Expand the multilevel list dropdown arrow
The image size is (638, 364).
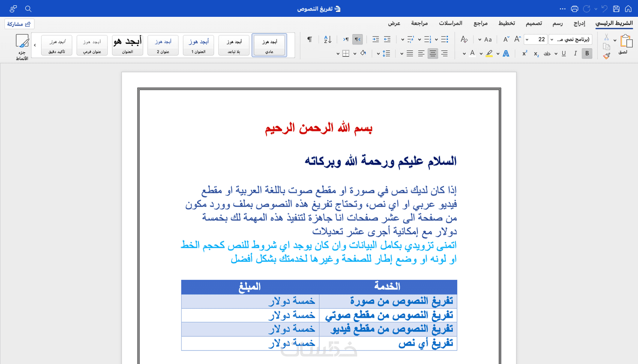pos(402,39)
